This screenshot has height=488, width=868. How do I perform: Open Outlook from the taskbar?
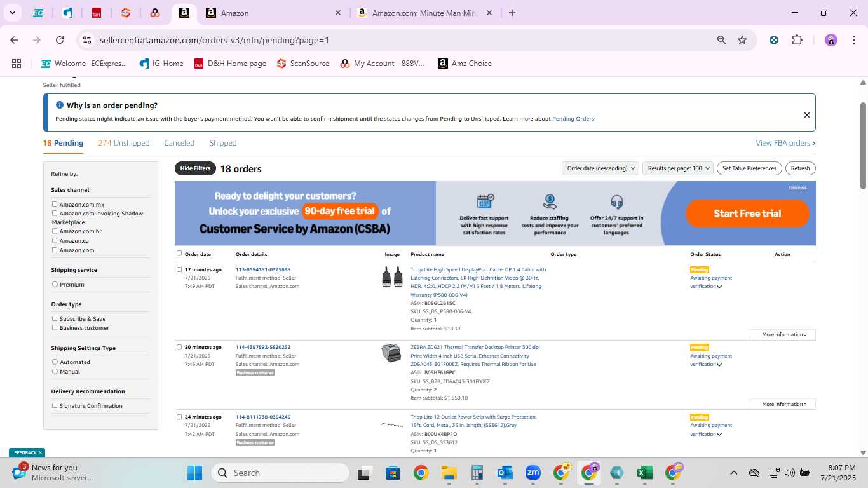pos(505,473)
